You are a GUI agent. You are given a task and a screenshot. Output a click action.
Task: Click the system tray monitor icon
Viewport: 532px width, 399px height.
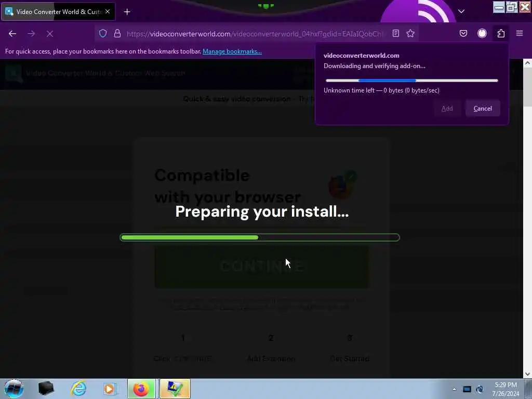467,389
